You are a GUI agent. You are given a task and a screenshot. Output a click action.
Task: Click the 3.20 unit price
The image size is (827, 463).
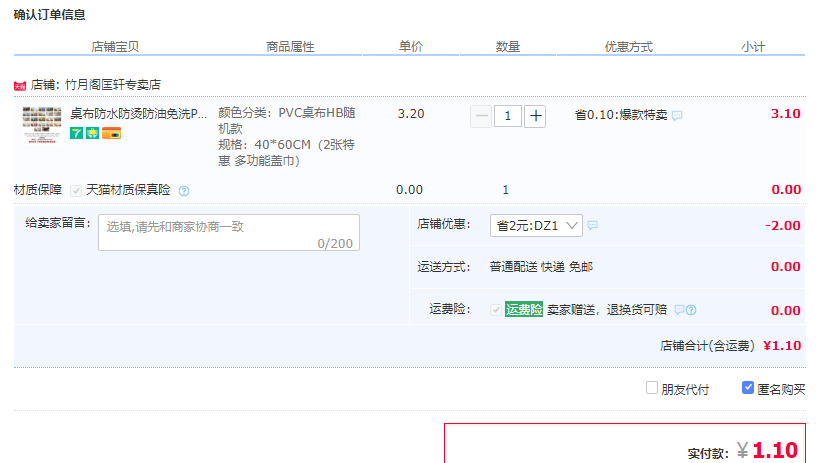pyautogui.click(x=411, y=114)
